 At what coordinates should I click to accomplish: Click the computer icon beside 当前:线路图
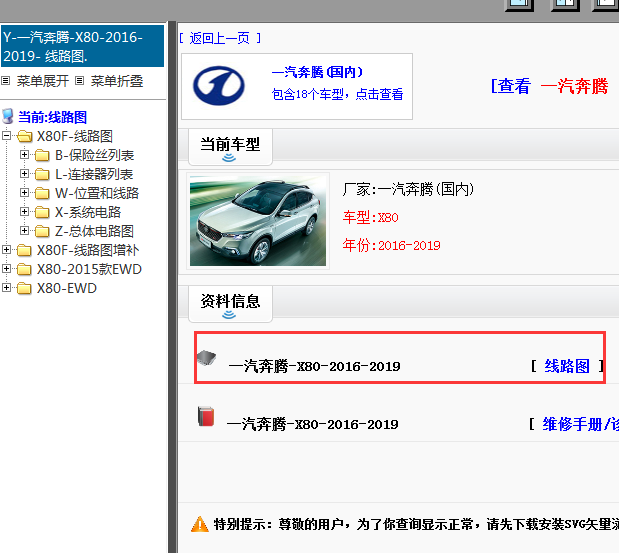pyautogui.click(x=8, y=117)
